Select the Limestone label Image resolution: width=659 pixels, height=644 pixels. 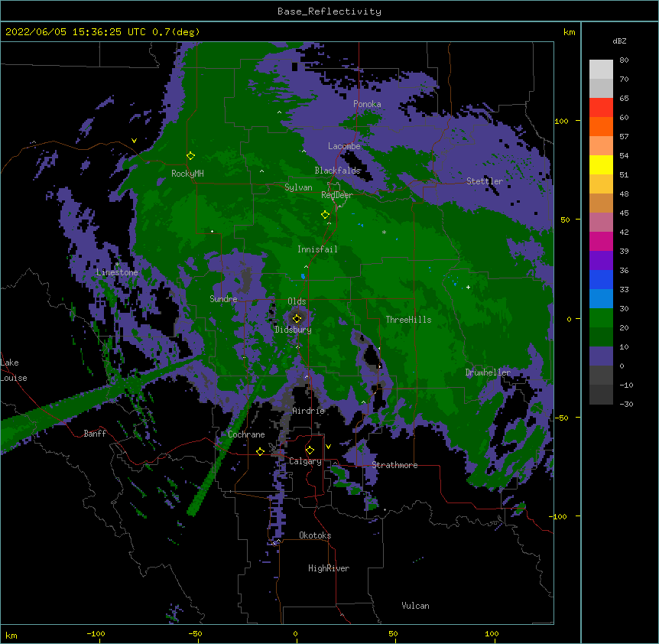[x=117, y=272]
